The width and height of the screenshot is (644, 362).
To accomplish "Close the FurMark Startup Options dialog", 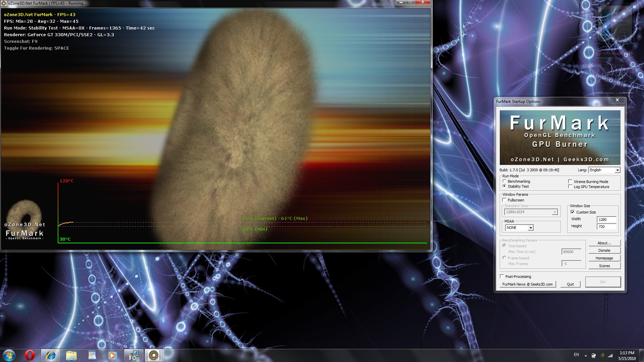I will [x=617, y=100].
